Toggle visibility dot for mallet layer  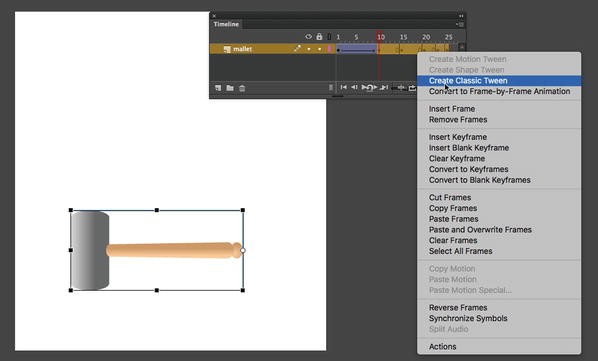click(x=309, y=49)
